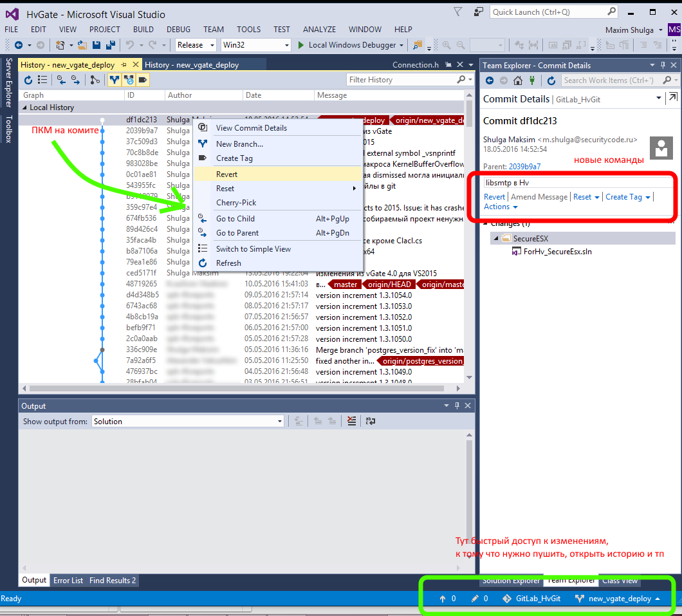Click the Find in Files toolbar icon
The image size is (682, 616).
418,45
